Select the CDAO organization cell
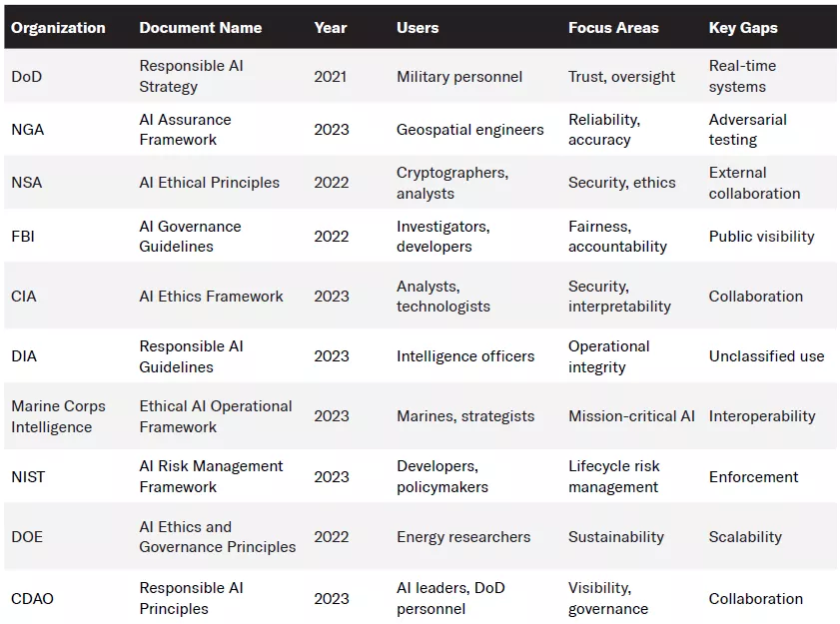Screen dimensions: 840x624 [32, 598]
